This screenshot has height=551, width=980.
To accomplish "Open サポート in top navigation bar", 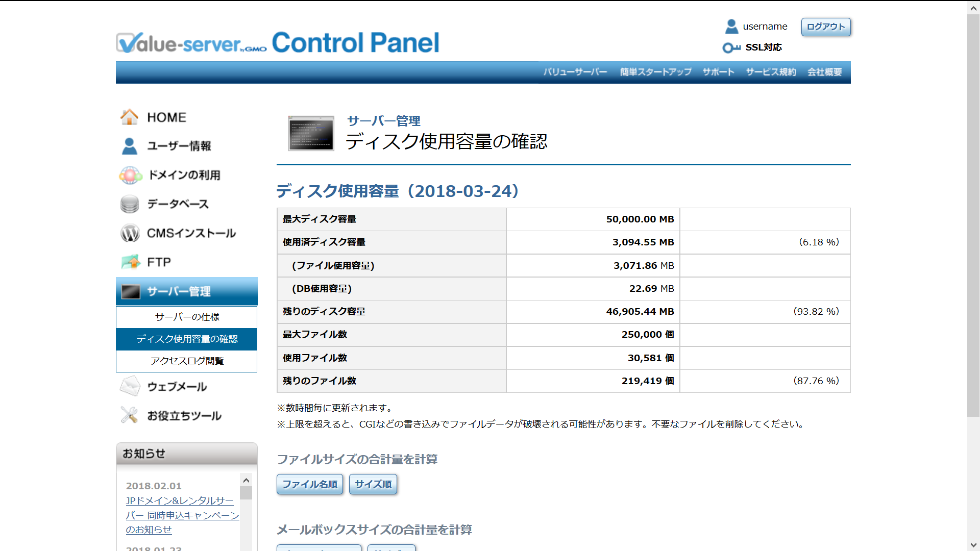I will pyautogui.click(x=718, y=72).
